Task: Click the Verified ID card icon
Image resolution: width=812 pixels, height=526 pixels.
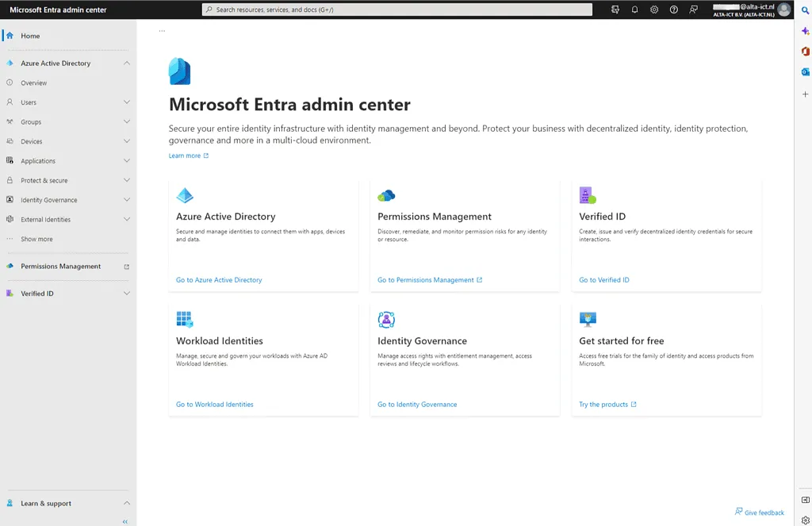Action: pyautogui.click(x=588, y=194)
